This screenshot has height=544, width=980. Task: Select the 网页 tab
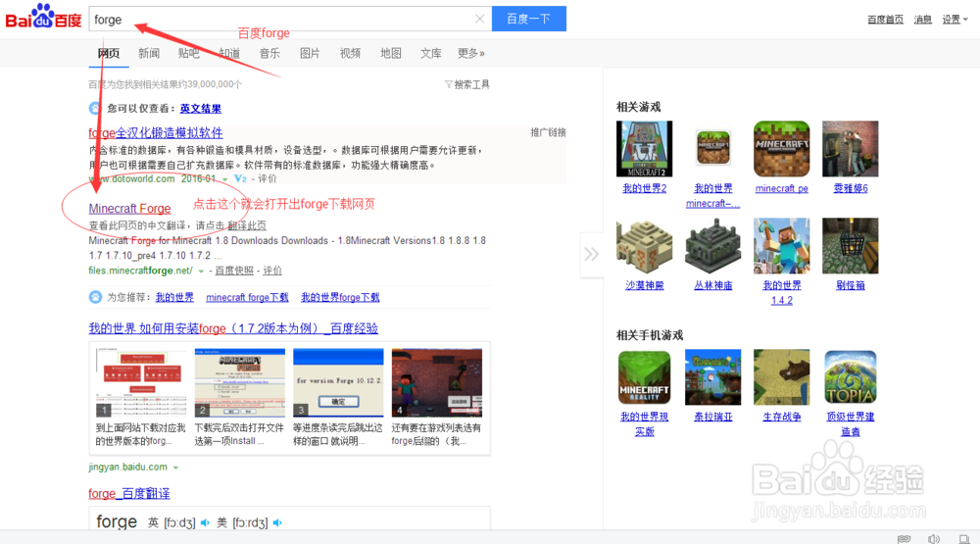[x=109, y=53]
